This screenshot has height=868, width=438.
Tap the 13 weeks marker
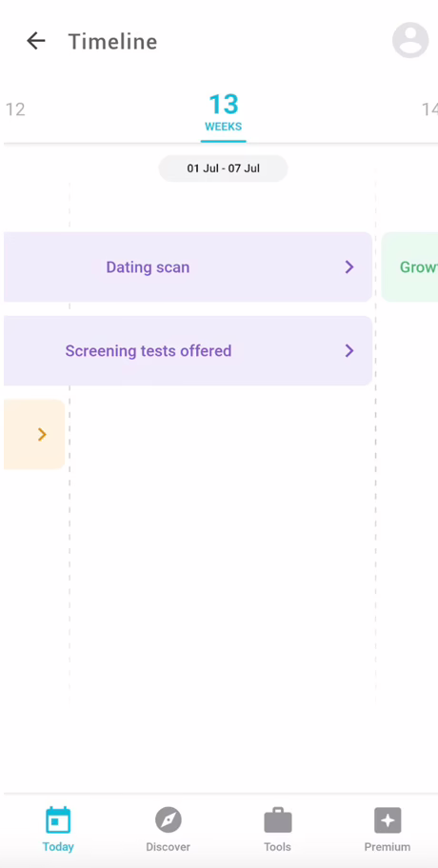223,113
